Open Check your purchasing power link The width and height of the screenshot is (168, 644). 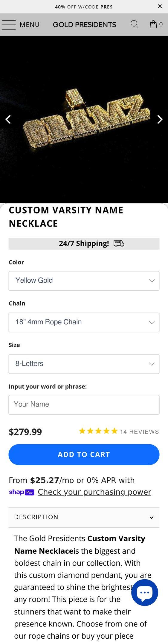pos(94,492)
